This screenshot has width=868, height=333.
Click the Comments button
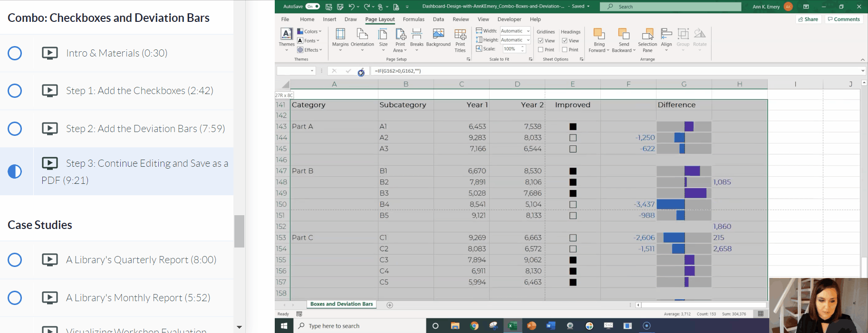pyautogui.click(x=844, y=19)
